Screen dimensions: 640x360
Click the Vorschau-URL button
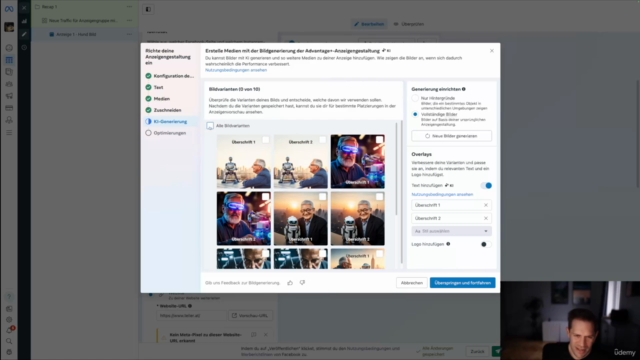click(x=250, y=316)
